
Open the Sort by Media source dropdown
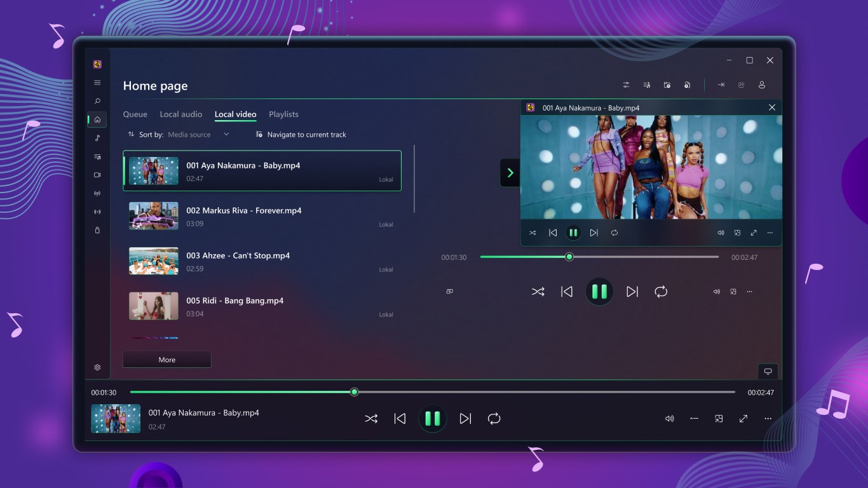point(198,135)
